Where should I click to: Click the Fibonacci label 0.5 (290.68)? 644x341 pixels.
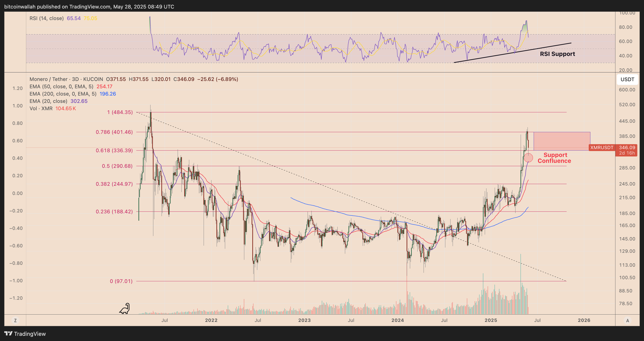pyautogui.click(x=117, y=166)
